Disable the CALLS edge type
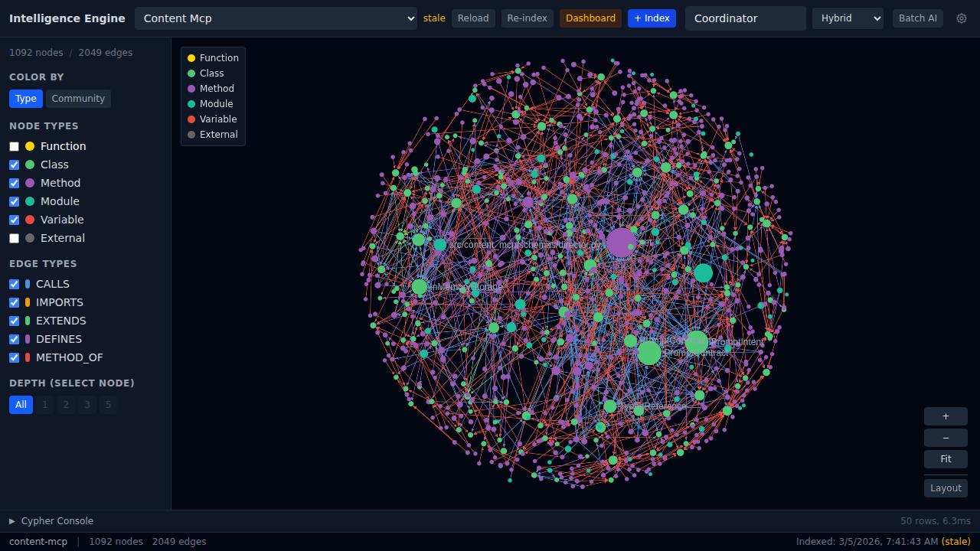This screenshot has height=551, width=980. (x=13, y=284)
